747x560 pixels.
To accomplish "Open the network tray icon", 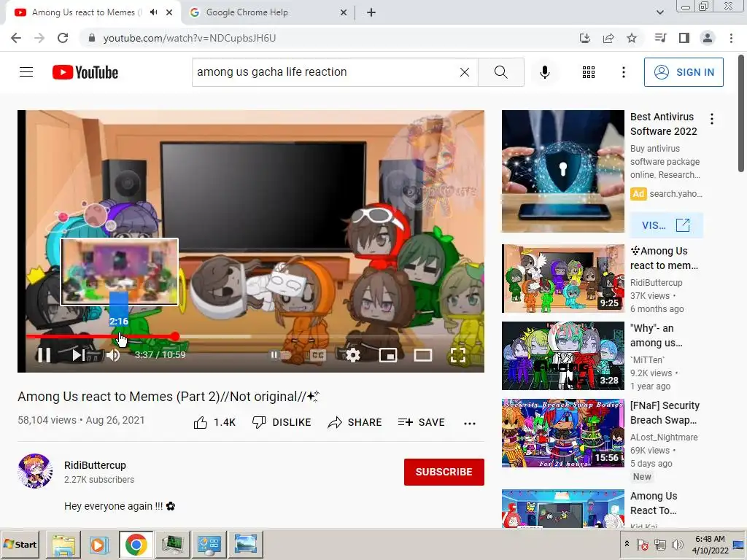I will pos(659,544).
